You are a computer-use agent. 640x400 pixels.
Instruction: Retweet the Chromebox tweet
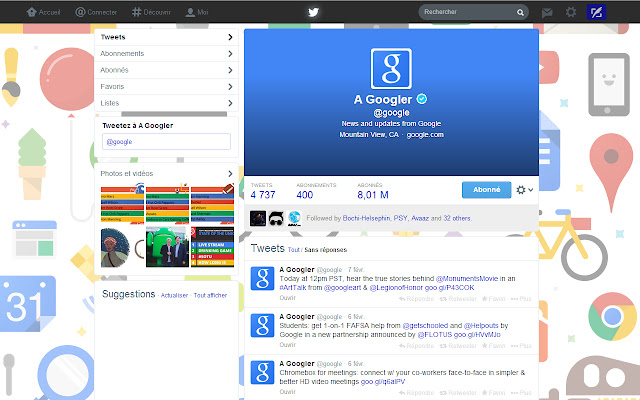pyautogui.click(x=458, y=393)
